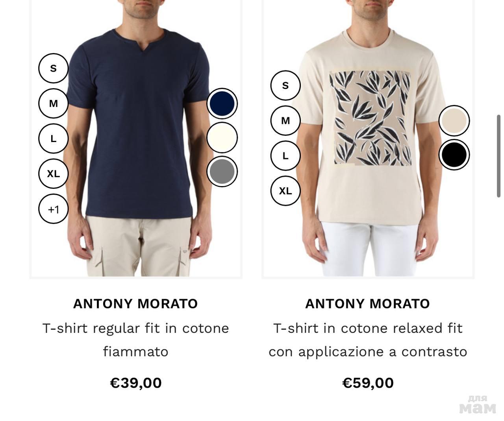Open beige leaf-print T-shirt image
This screenshot has height=421, width=504.
(368, 138)
